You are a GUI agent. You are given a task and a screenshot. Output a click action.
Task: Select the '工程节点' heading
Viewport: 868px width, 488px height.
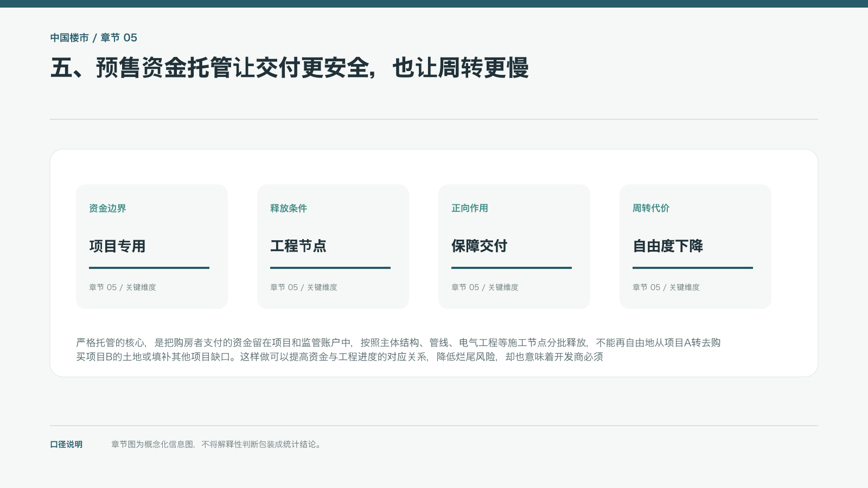point(298,246)
